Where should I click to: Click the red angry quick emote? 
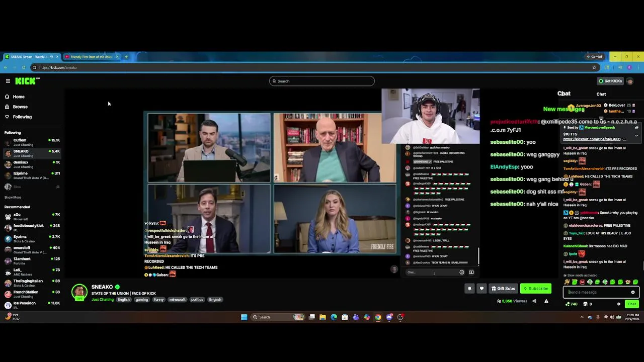click(582, 282)
